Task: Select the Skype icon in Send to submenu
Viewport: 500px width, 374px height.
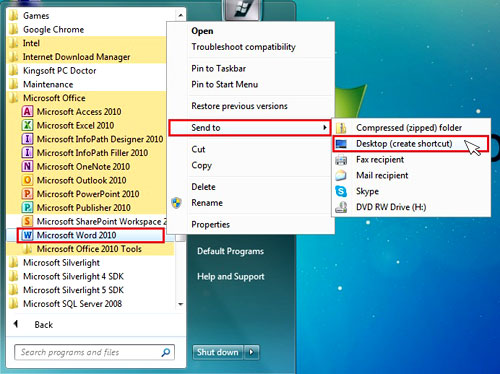Action: 341,191
